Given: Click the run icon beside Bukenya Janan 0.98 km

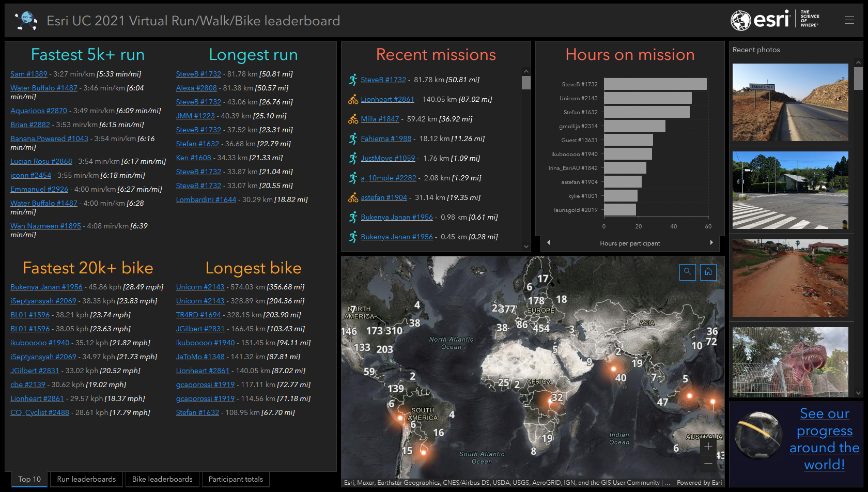Looking at the screenshot, I should [353, 217].
